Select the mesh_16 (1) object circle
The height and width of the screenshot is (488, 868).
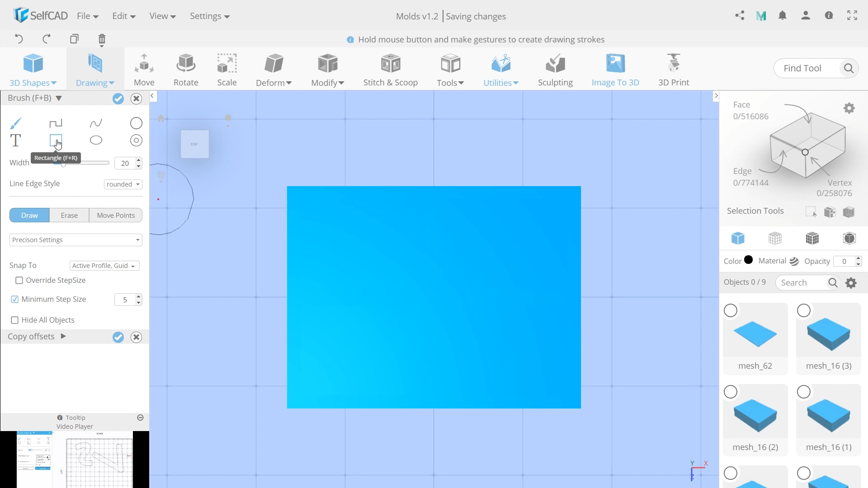pyautogui.click(x=804, y=392)
